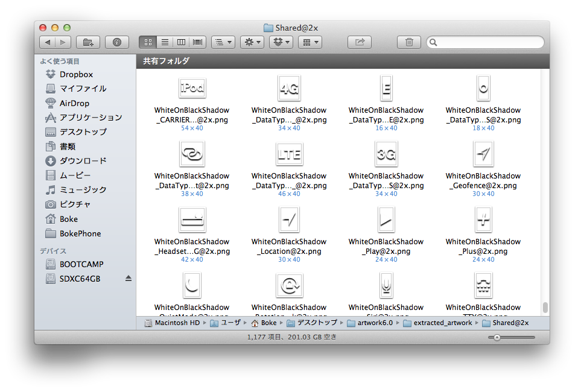Go forward with the toolbar forward arrow

(x=63, y=42)
